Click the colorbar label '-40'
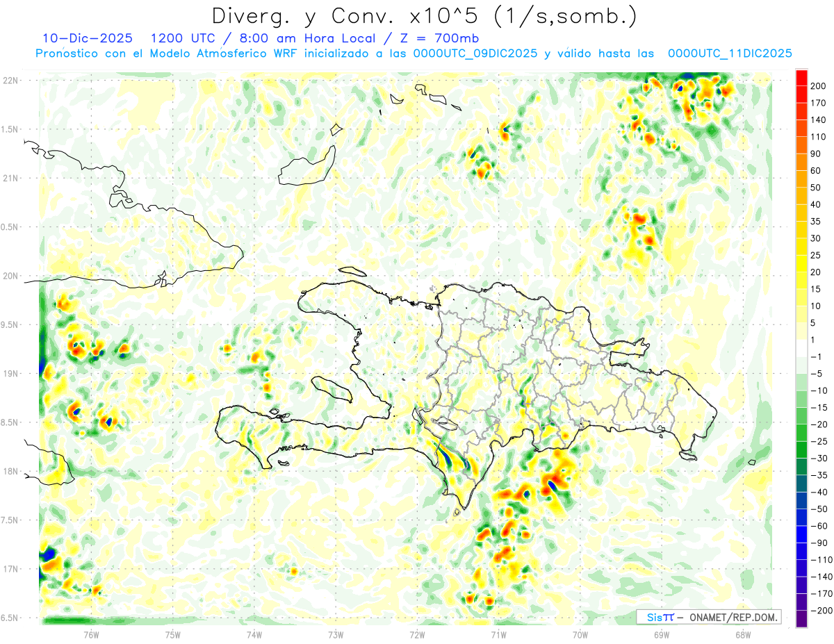This screenshot has height=644, width=834. tap(819, 492)
